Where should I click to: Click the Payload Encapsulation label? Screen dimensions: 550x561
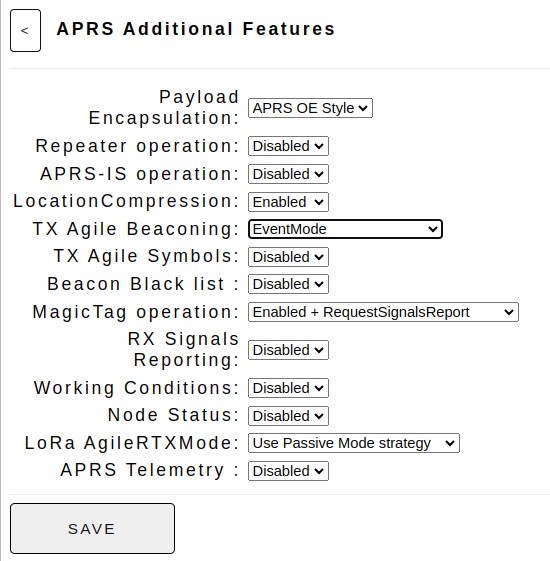click(x=164, y=108)
